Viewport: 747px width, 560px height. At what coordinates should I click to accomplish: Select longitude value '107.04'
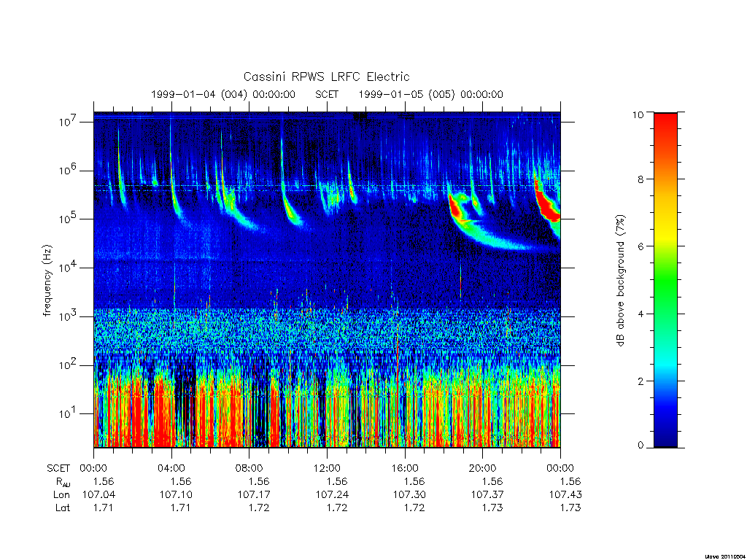click(x=98, y=495)
